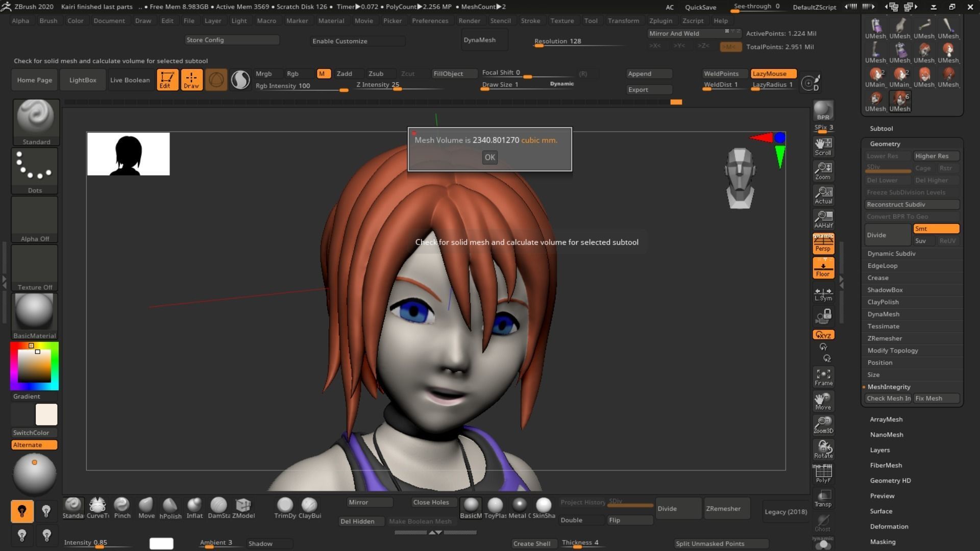The width and height of the screenshot is (980, 551).
Task: Open the Dots stroke picker
Action: pos(35,171)
